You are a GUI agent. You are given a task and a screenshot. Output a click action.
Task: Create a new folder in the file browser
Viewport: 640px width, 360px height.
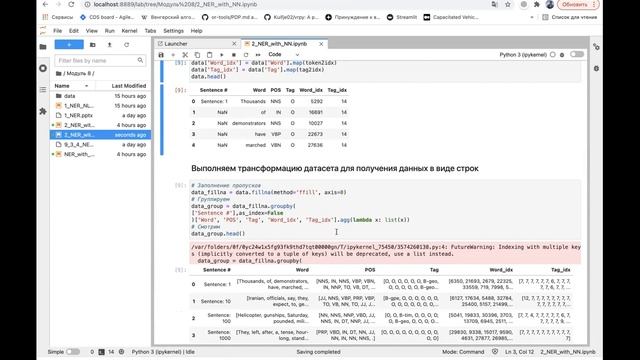click(93, 44)
